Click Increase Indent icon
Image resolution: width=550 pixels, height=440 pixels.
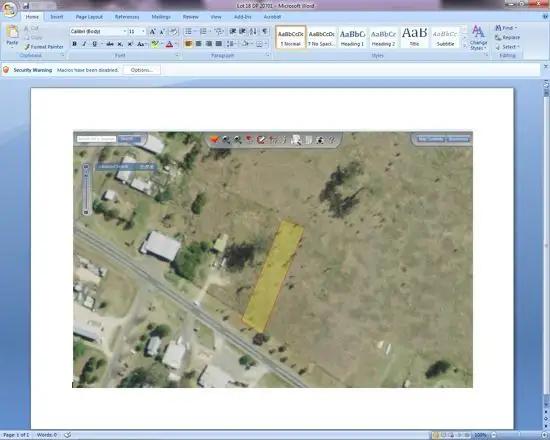click(x=242, y=32)
